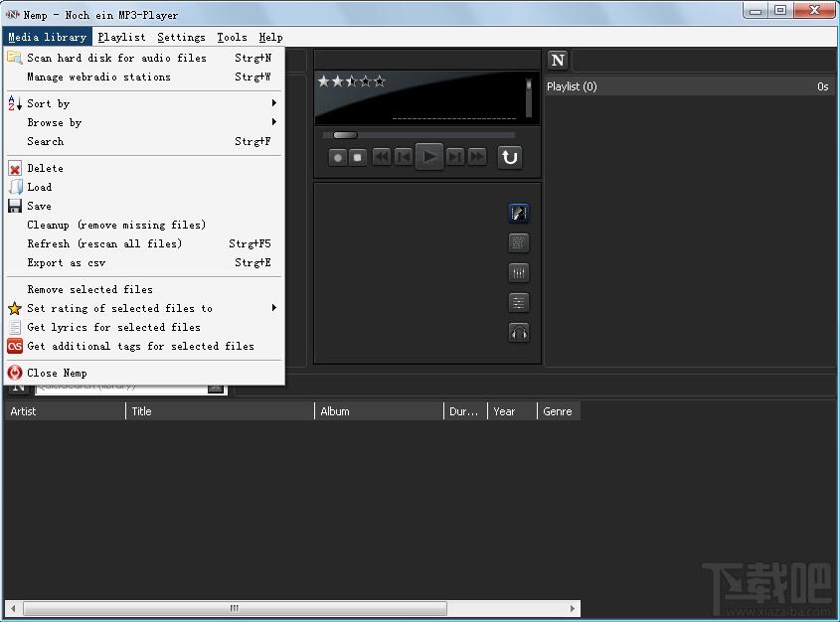
Task: Choose Export as csv
Action: [66, 262]
